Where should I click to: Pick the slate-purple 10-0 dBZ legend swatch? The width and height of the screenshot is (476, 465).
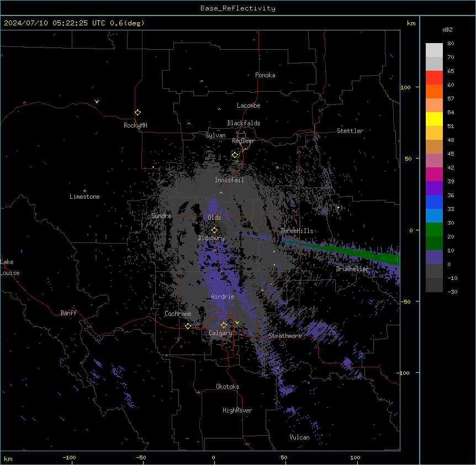[434, 257]
